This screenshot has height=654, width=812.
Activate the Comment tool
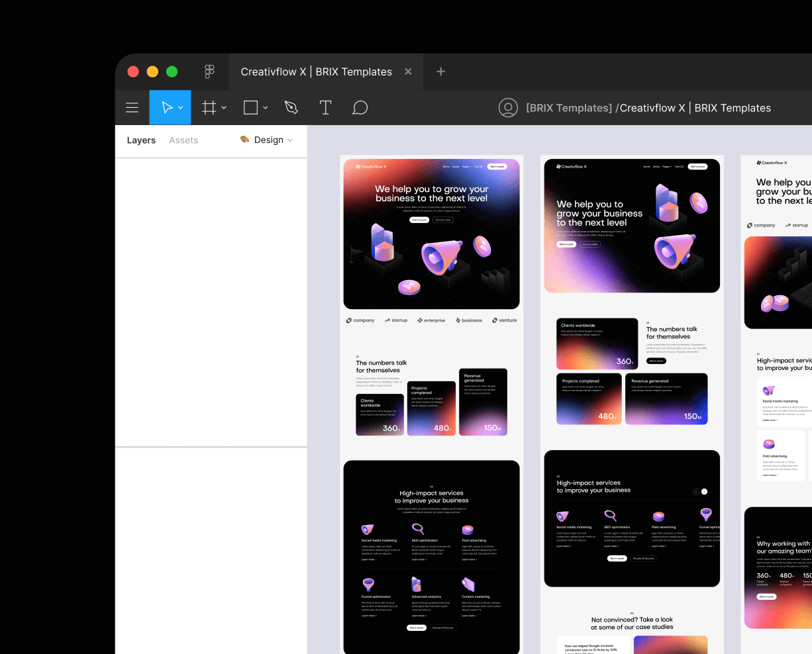360,107
